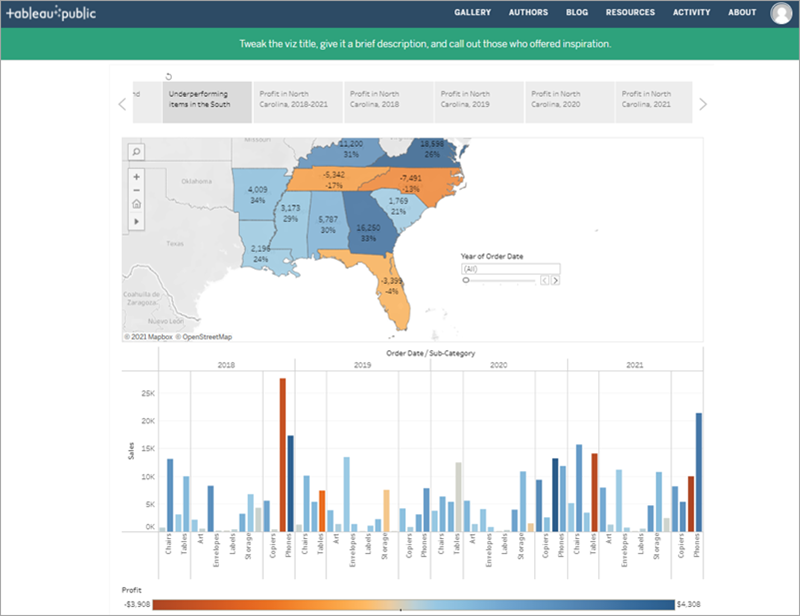The height and width of the screenshot is (616, 800).
Task: Click the map zoom out icon
Action: (136, 190)
